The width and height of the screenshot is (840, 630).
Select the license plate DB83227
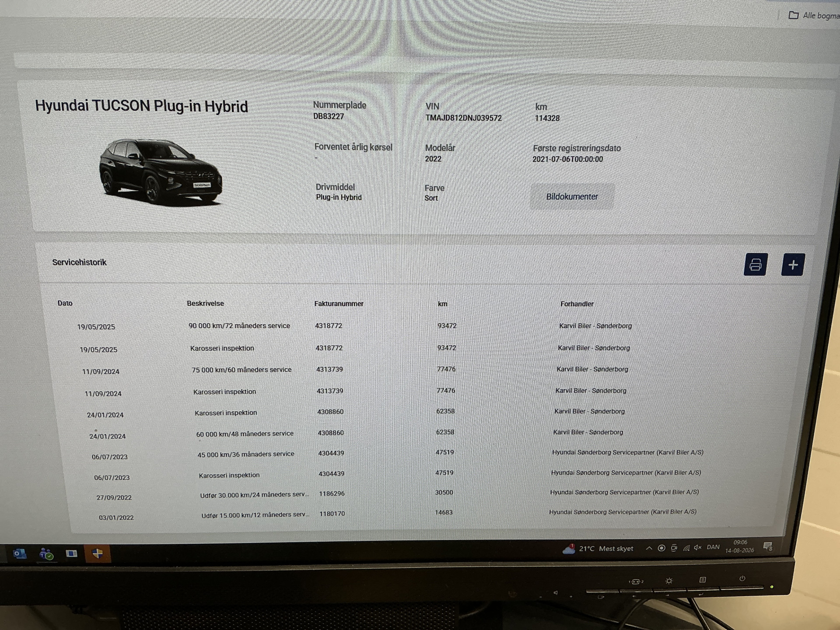[x=329, y=116]
